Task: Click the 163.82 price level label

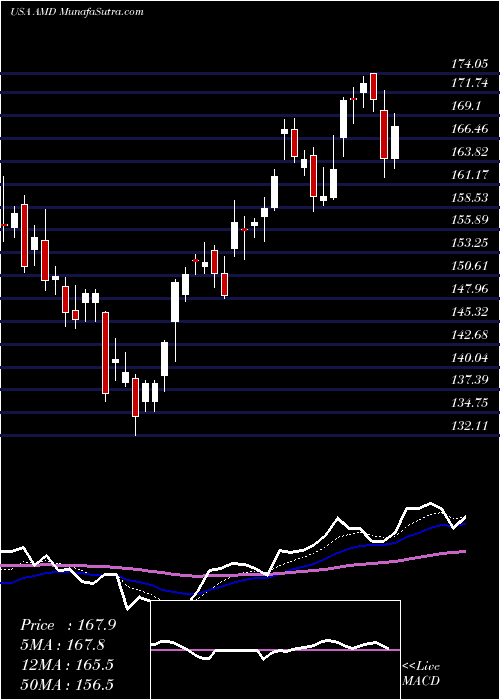Action: click(470, 152)
